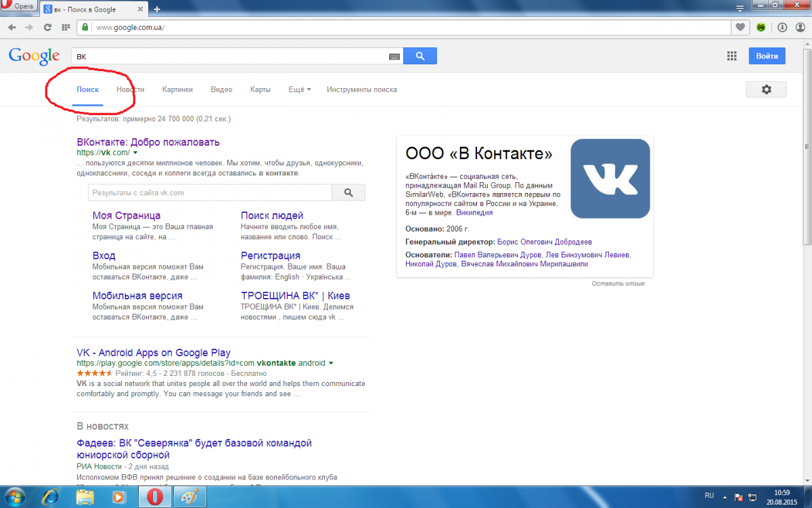The height and width of the screenshot is (508, 812).
Task: Open the file explorer folder on taskbar
Action: (85, 496)
